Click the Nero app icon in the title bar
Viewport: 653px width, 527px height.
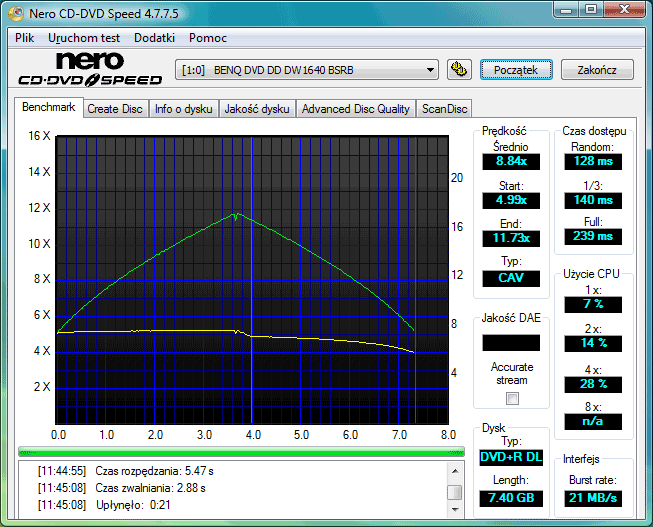pos(15,13)
